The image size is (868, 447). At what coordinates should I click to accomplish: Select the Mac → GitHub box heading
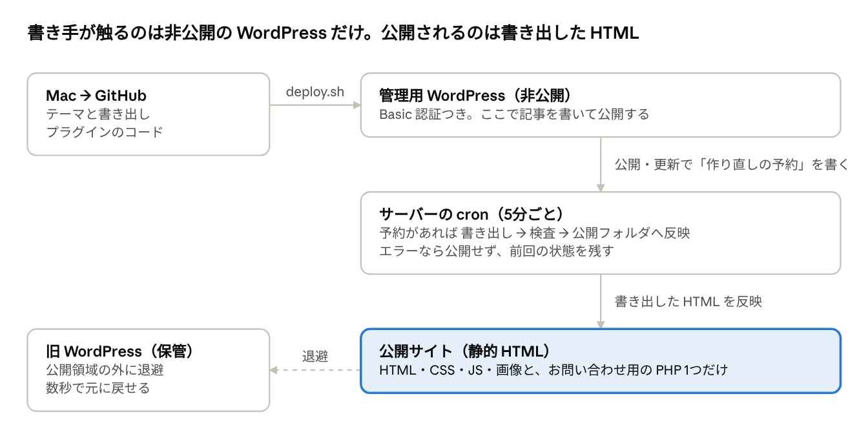[96, 96]
